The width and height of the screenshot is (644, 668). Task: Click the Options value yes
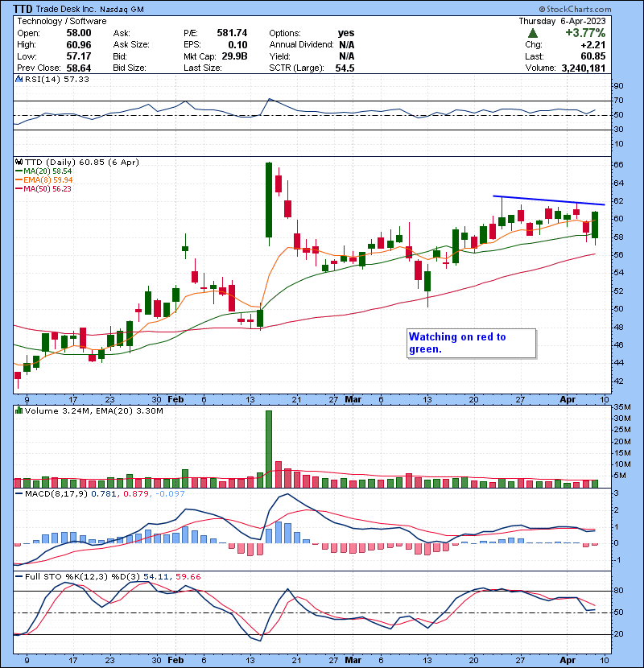345,33
